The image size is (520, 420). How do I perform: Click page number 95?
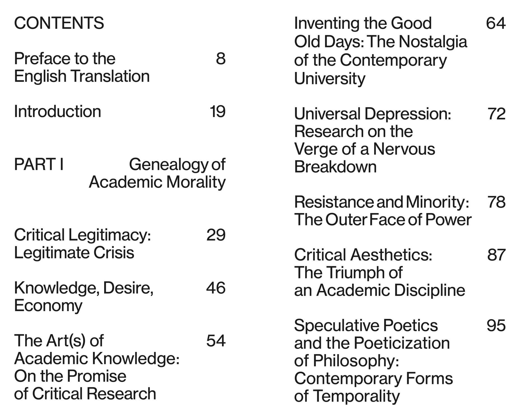click(496, 325)
